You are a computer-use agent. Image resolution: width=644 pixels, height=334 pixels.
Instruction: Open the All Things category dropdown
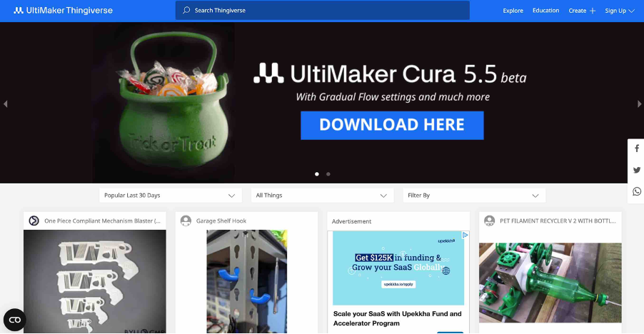point(321,196)
